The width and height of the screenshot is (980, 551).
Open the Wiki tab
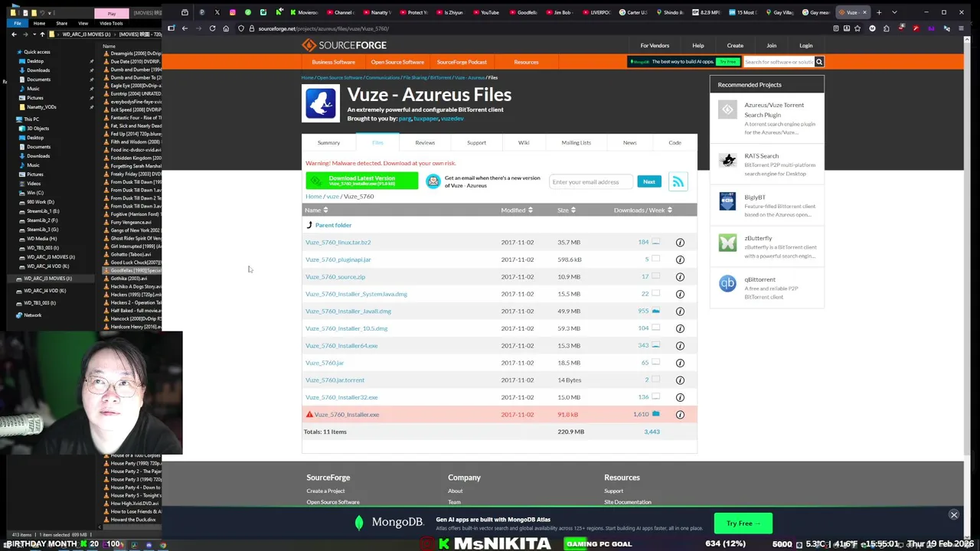(524, 142)
